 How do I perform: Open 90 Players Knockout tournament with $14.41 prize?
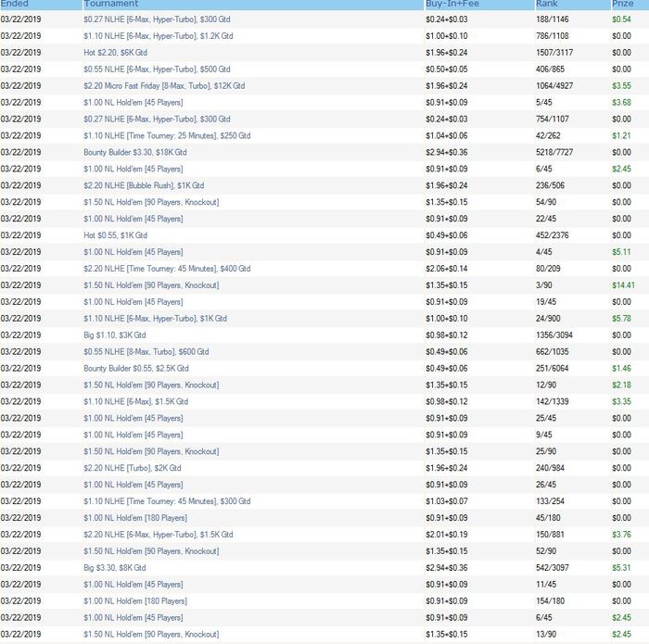click(x=151, y=285)
